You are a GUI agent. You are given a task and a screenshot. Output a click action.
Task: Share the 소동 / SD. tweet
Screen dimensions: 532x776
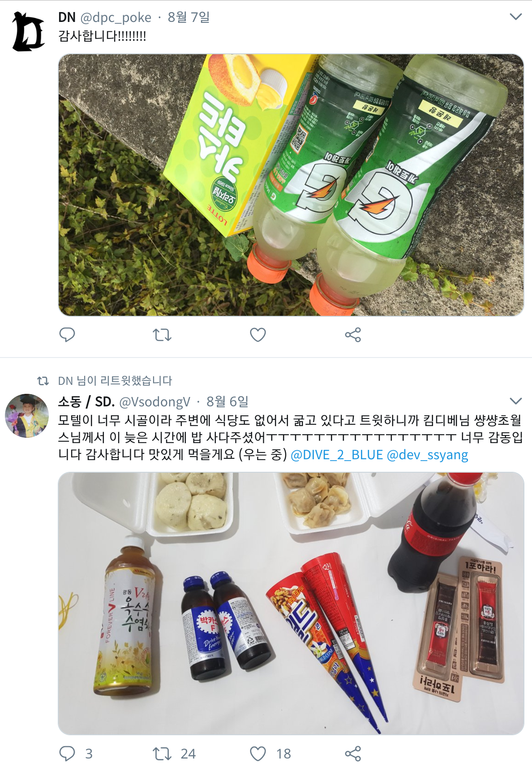353,754
